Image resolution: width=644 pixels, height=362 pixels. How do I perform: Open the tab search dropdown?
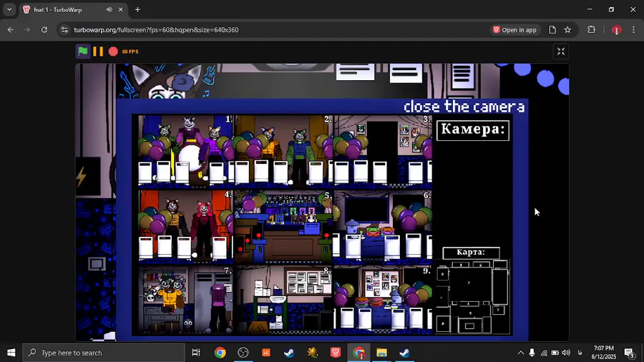(x=9, y=9)
